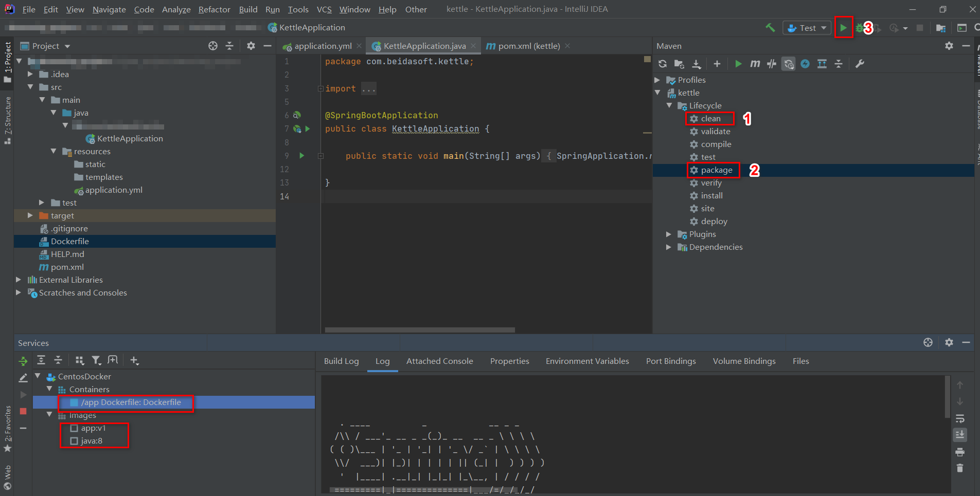This screenshot has width=980, height=496.
Task: Select the app:v1 image
Action: coord(93,428)
